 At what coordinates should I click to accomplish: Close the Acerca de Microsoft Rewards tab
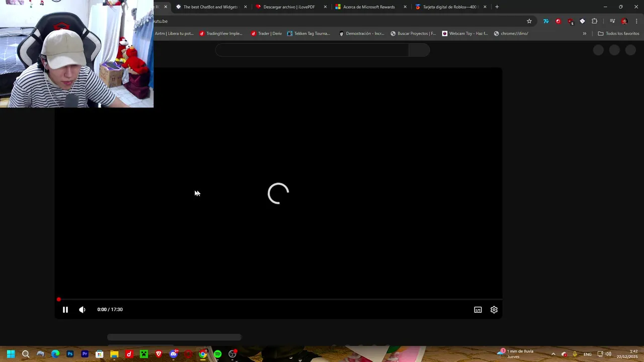(x=405, y=7)
